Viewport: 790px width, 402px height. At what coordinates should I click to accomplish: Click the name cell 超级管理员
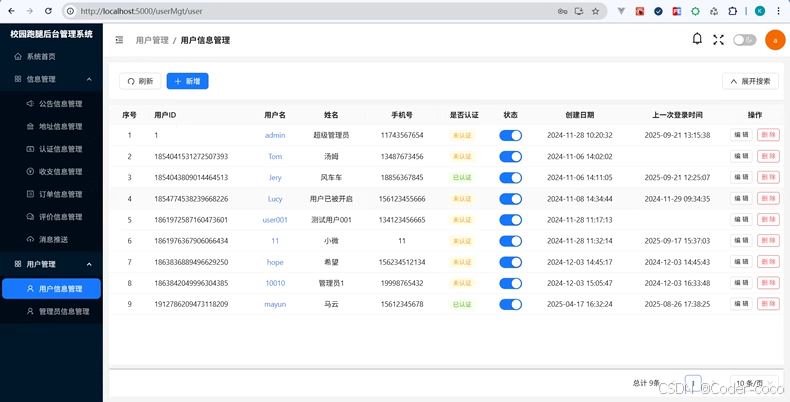pyautogui.click(x=331, y=135)
